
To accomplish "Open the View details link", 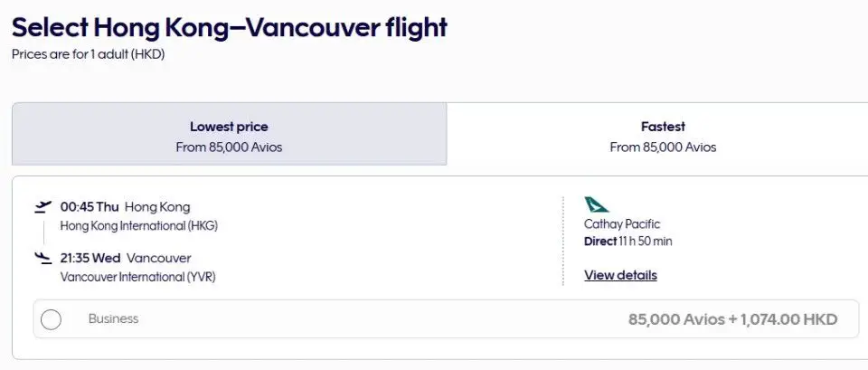I will click(x=620, y=275).
